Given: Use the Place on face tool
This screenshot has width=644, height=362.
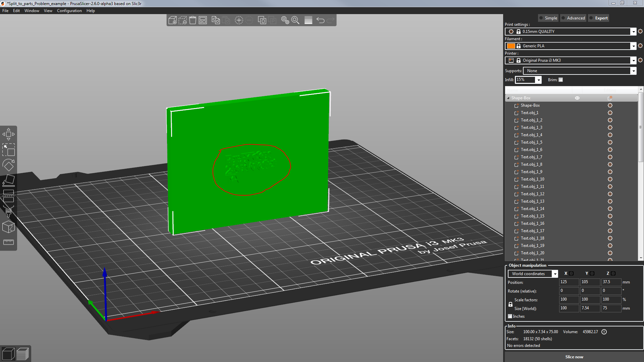Looking at the screenshot, I should pyautogui.click(x=8, y=180).
